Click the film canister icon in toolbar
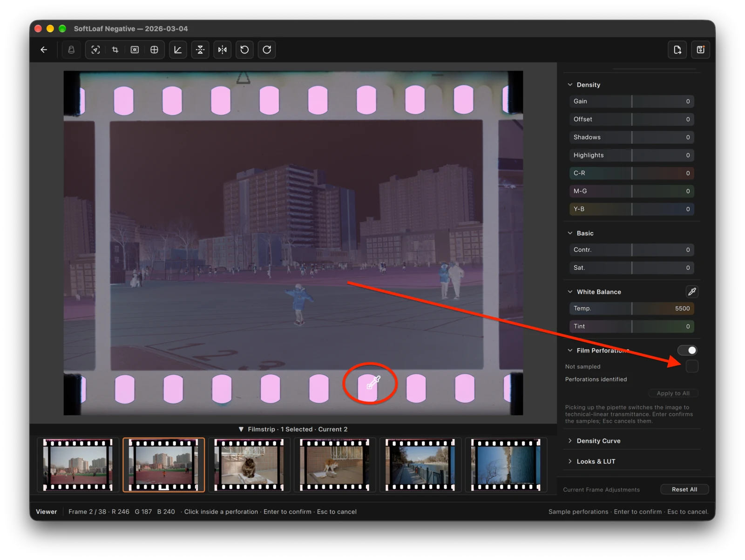 point(71,50)
